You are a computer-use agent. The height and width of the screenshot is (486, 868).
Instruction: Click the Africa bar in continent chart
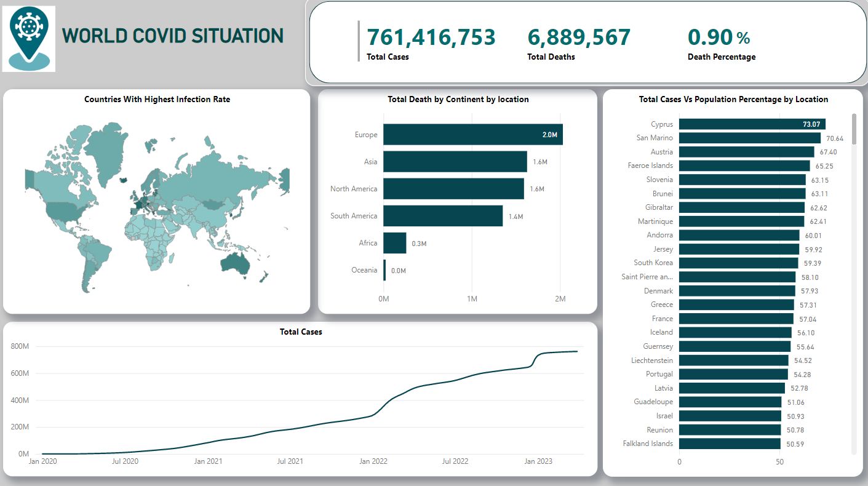[395, 243]
